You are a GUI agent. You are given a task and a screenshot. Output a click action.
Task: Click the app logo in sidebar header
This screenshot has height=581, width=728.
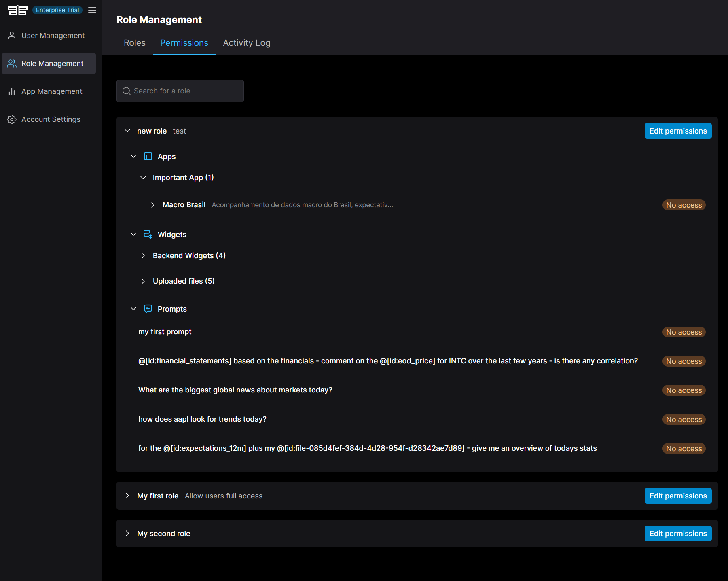[x=18, y=10]
